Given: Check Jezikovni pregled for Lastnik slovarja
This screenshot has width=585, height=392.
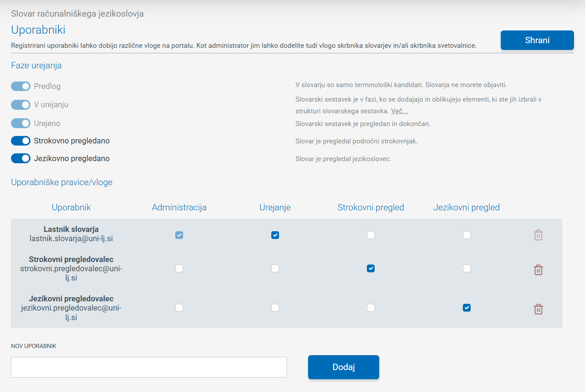Looking at the screenshot, I should click(x=467, y=235).
